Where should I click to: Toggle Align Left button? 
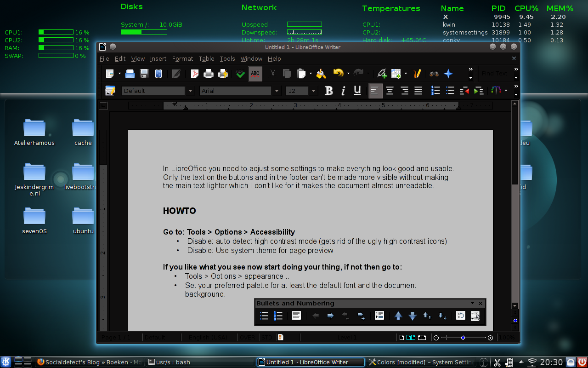375,91
